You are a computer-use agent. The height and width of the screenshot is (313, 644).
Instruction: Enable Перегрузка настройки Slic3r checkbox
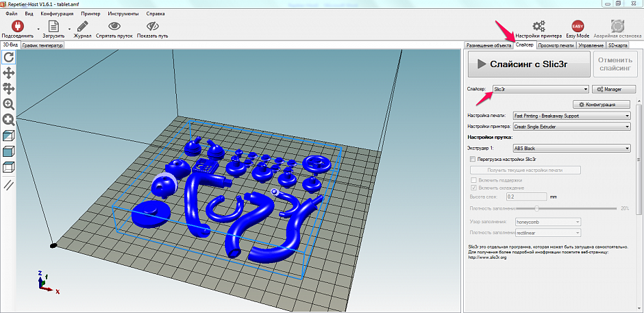pyautogui.click(x=473, y=159)
